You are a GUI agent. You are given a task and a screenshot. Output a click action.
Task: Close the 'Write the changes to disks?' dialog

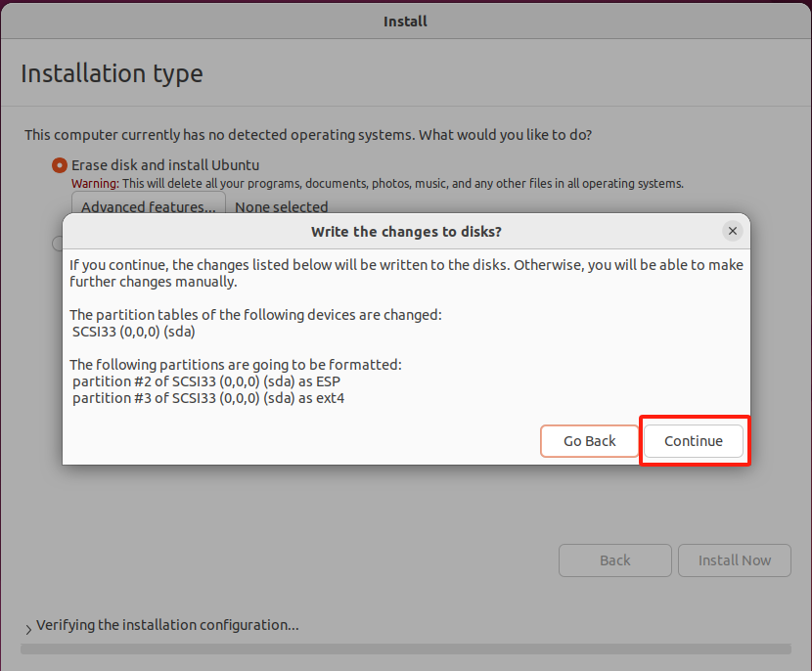(x=732, y=231)
